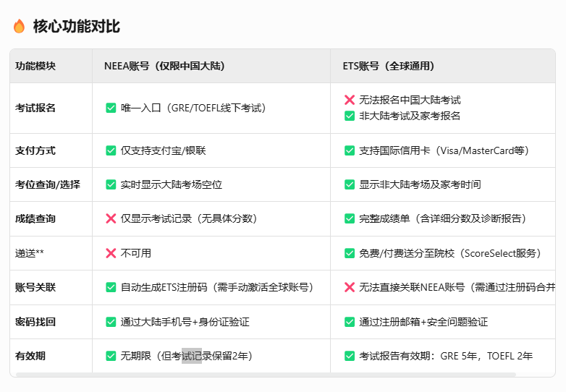
Task: Click the green check before 自动生成ETS注册码
Action: [111, 287]
